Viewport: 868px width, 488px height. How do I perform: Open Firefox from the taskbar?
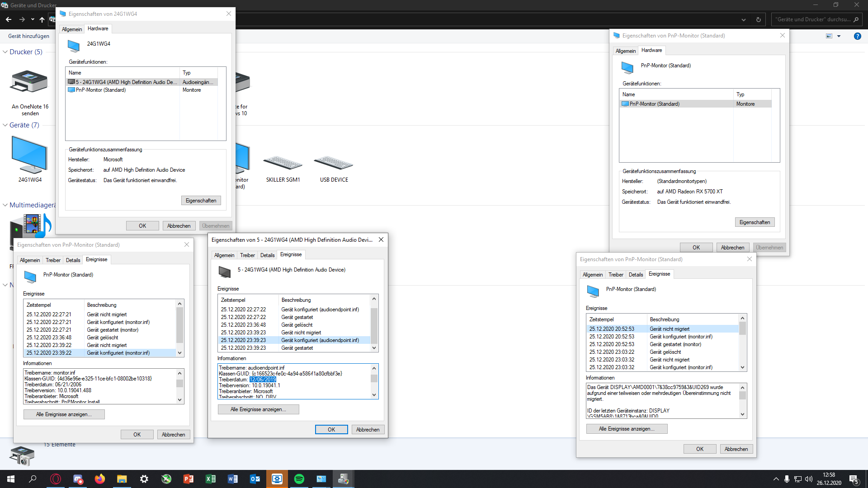pyautogui.click(x=100, y=479)
